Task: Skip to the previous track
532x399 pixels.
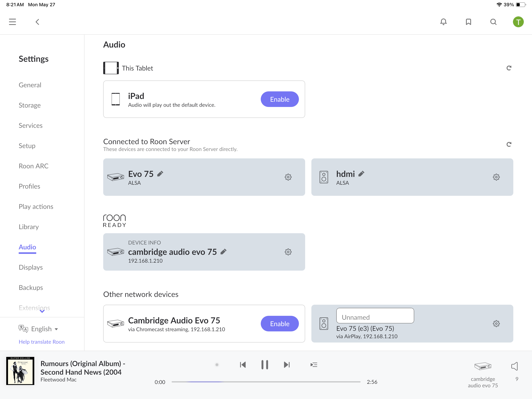Action: 243,365
